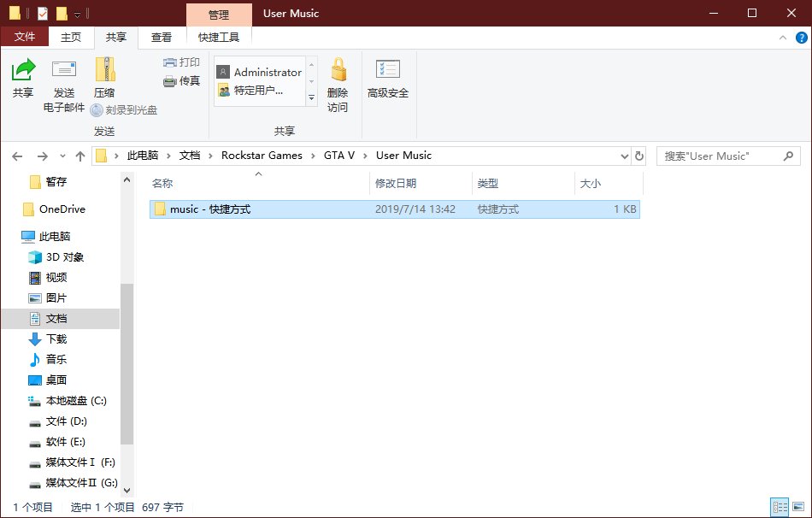The width and height of the screenshot is (812, 518).
Task: Open the 文件 menu
Action: 25,38
